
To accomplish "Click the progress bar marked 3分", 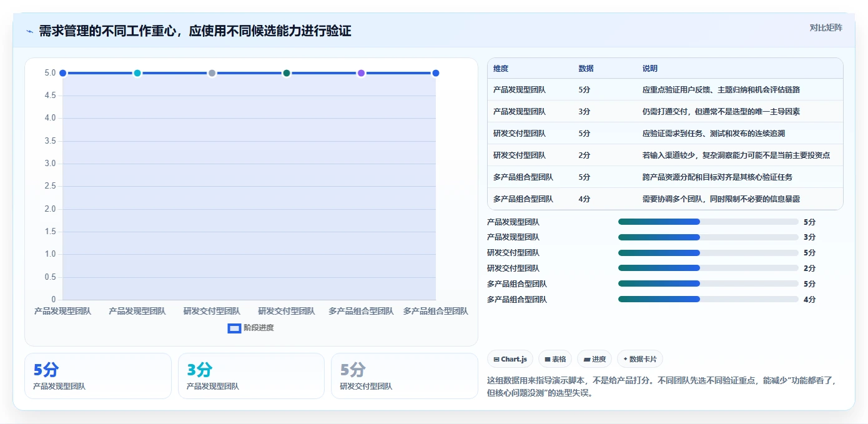I will tap(708, 237).
